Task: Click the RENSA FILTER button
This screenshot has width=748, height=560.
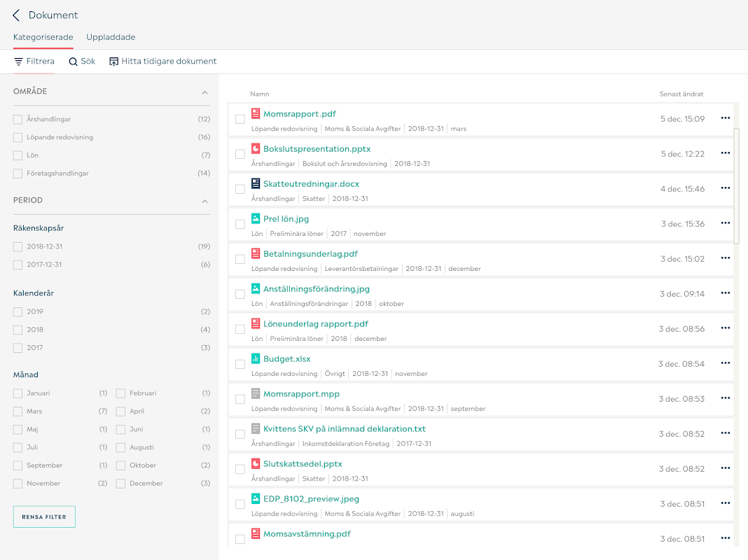Action: click(x=44, y=517)
